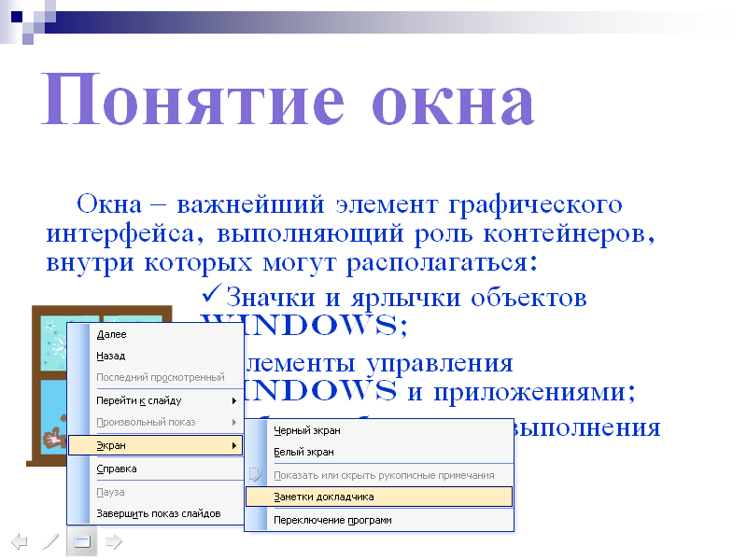Expand the Произвольный показ arrow
This screenshot has width=747, height=560.
(234, 423)
